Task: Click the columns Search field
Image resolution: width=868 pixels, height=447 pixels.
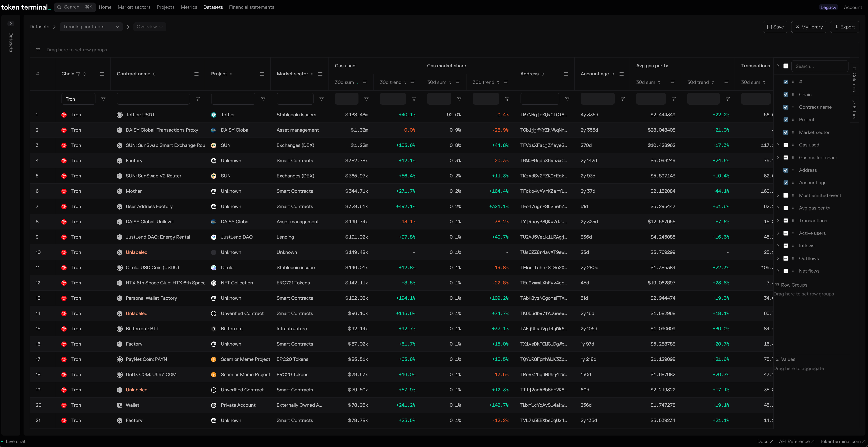Action: (x=819, y=66)
